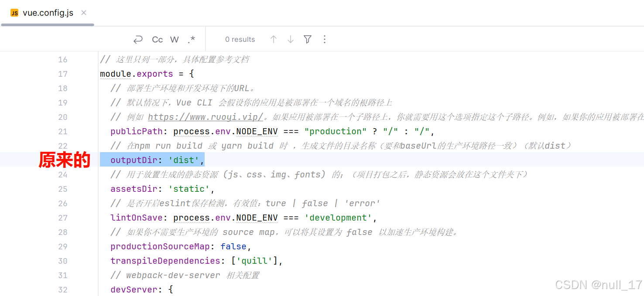Click NODE_ENV on the lintOnSave line
The width and height of the screenshot is (644, 296).
(x=257, y=218)
